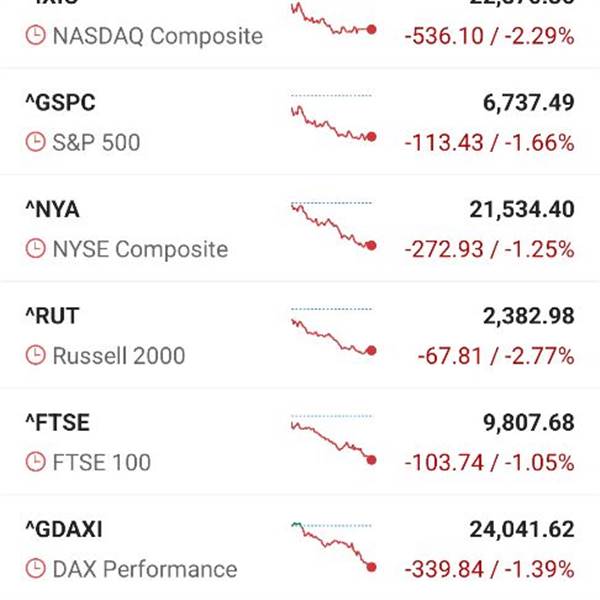
Task: Tap the FTSE 100 mini chart
Action: (x=333, y=440)
